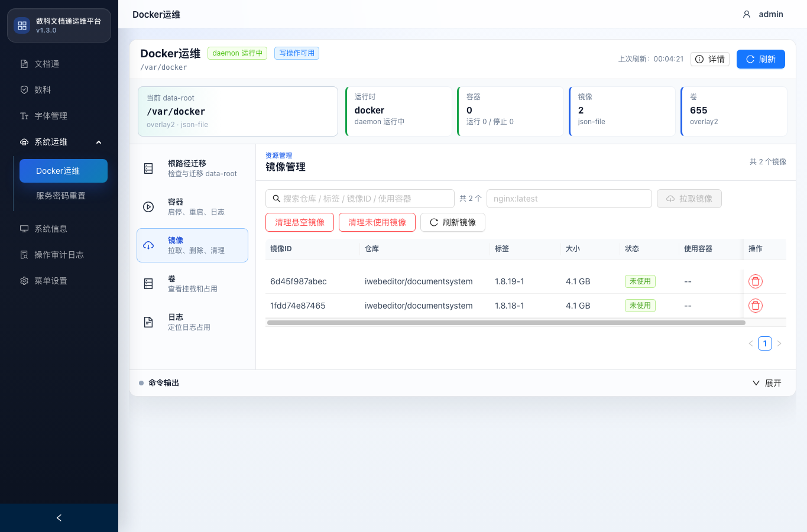Click the 清理未使用镜像 button

377,222
